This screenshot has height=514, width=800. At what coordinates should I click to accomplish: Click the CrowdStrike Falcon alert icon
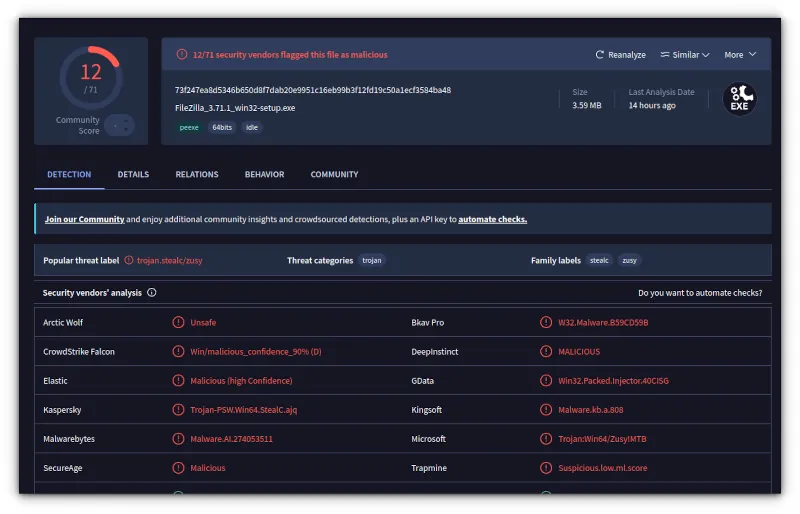click(178, 352)
